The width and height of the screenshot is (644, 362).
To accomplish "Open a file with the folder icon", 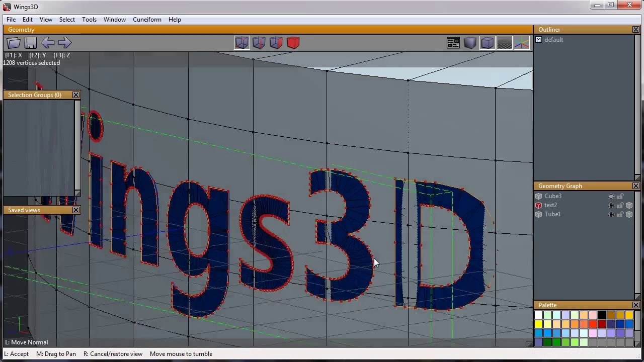I will pyautogui.click(x=14, y=43).
